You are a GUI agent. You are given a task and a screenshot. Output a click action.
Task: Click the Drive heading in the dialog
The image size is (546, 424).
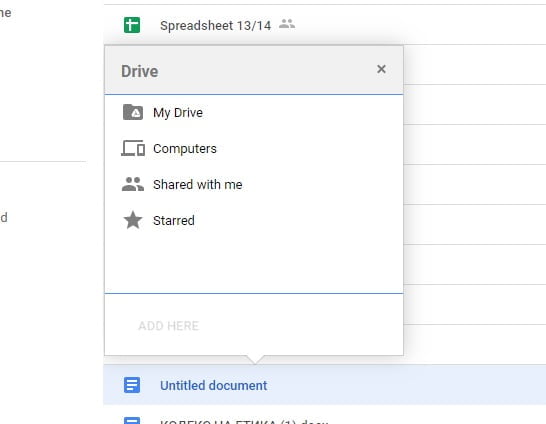tap(140, 71)
